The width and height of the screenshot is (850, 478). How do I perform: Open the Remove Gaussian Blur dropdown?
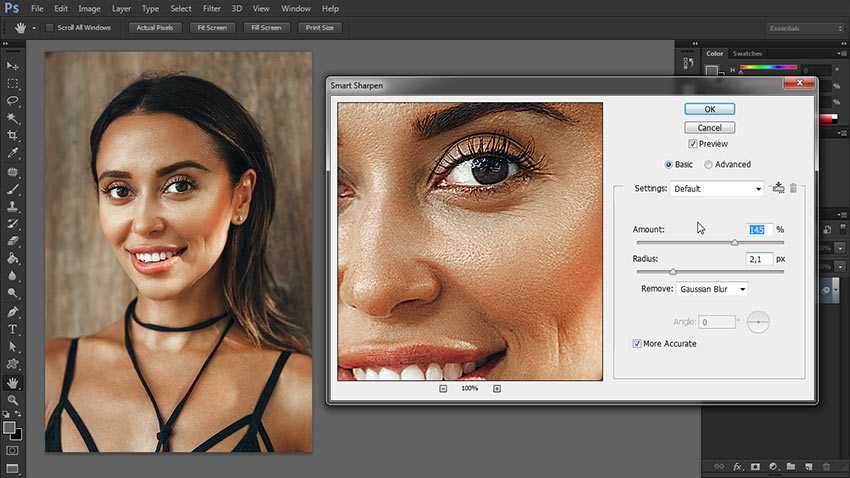click(x=712, y=289)
